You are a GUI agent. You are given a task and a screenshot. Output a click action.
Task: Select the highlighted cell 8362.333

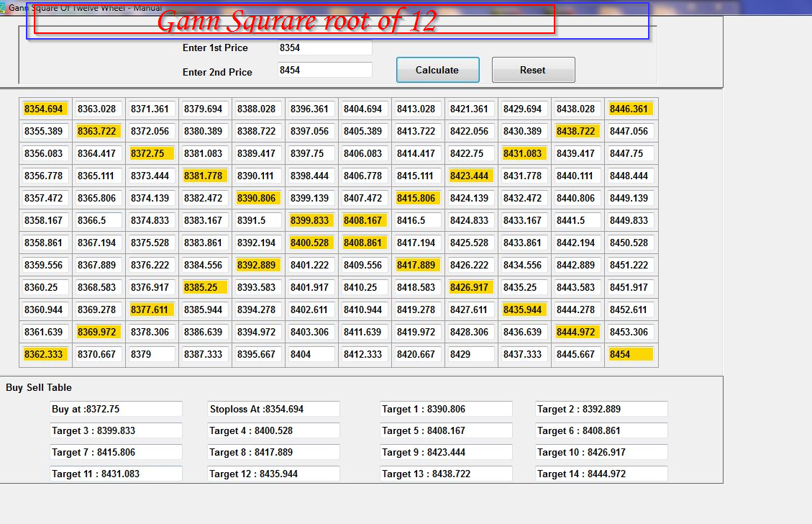[45, 354]
